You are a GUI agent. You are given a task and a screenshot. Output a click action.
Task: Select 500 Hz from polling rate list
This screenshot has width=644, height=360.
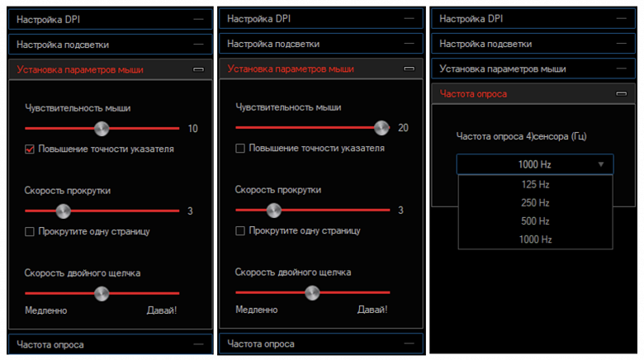[x=535, y=221]
